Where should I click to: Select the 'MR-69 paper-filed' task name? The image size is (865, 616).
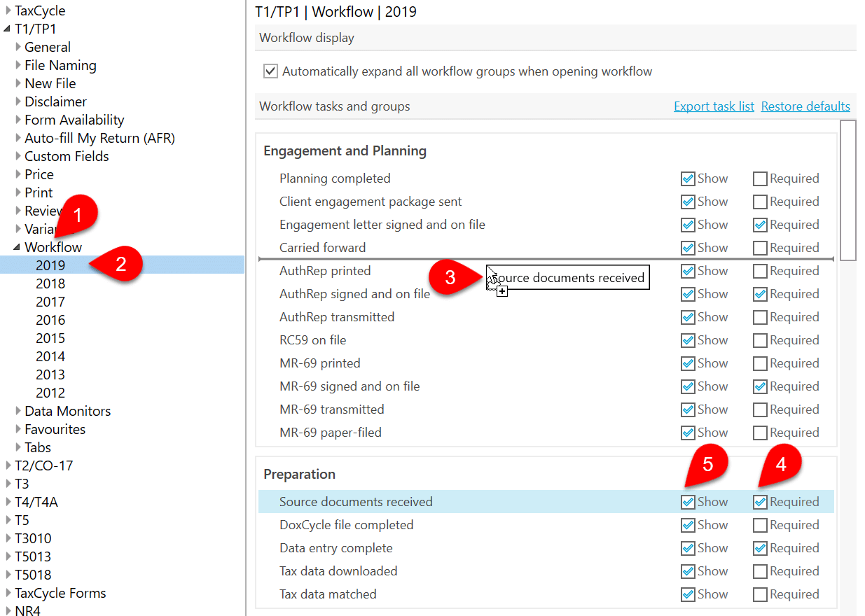click(331, 433)
